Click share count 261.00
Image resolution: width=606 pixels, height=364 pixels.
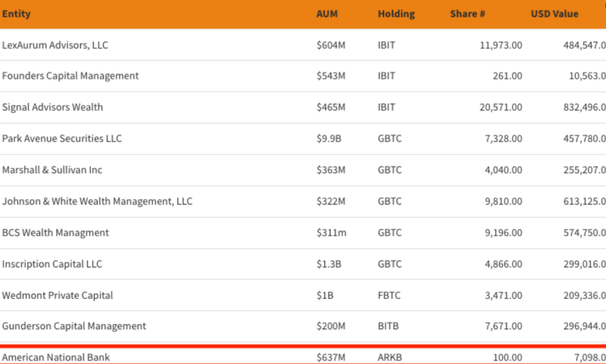[x=508, y=76]
